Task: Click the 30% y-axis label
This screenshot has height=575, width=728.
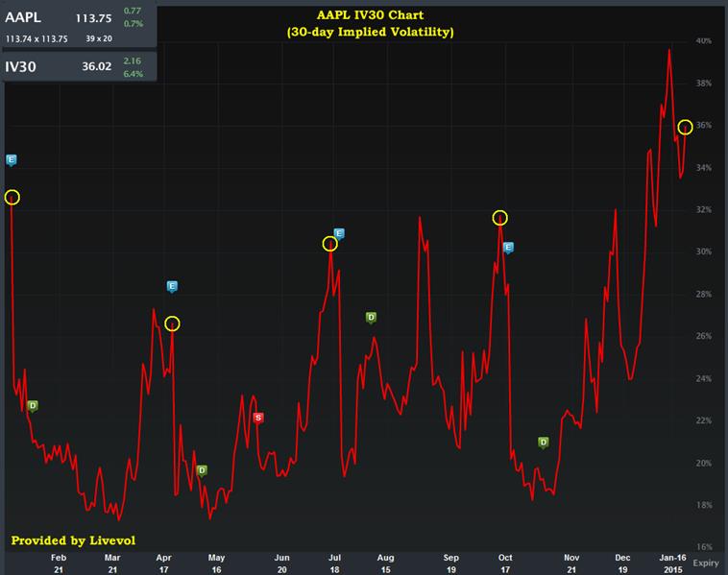Action: 703,252
